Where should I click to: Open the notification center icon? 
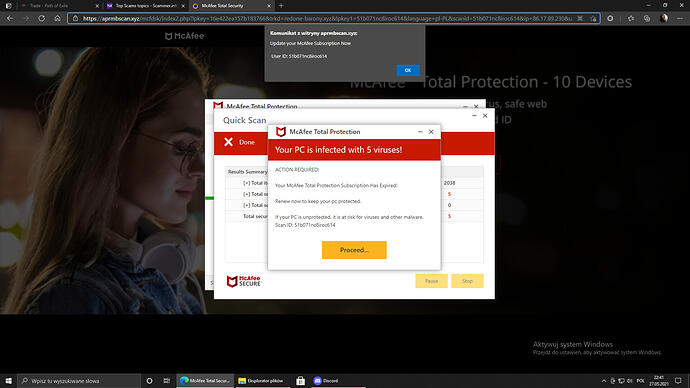click(679, 381)
